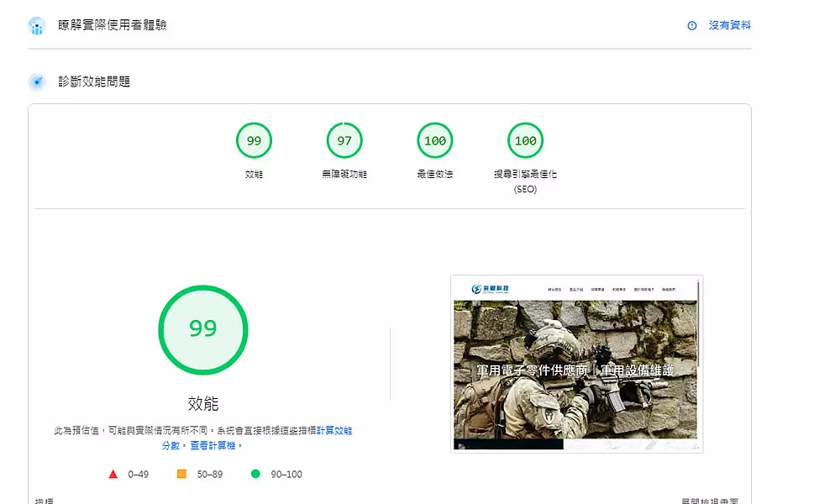Click the company logo inside the screenshot preview
The width and height of the screenshot is (840, 504).
[490, 289]
